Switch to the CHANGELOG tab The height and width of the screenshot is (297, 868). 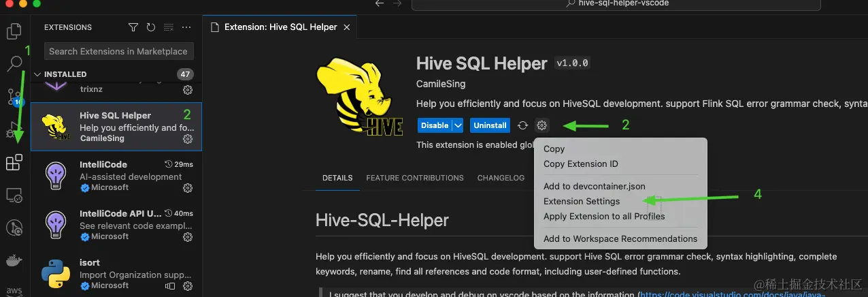pos(501,178)
